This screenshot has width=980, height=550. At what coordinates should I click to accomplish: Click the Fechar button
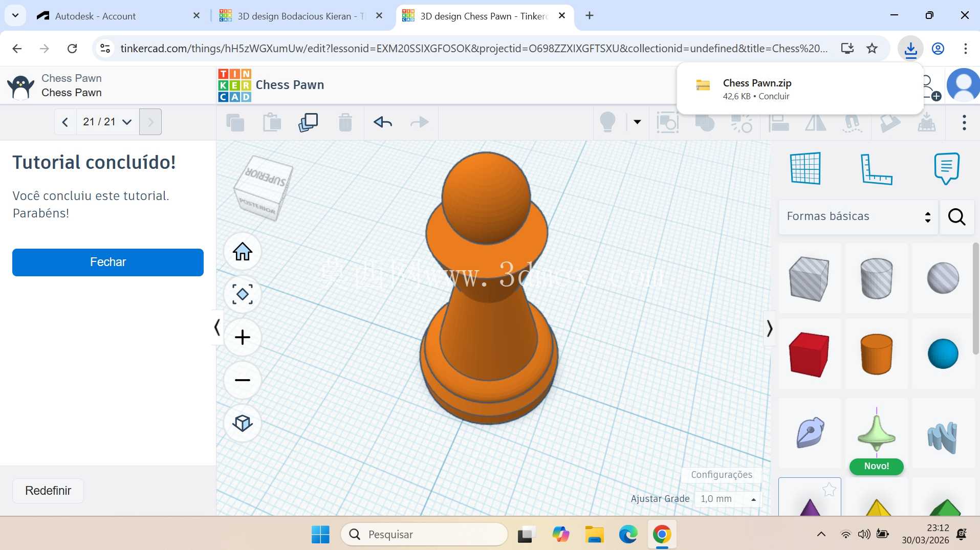click(x=108, y=262)
